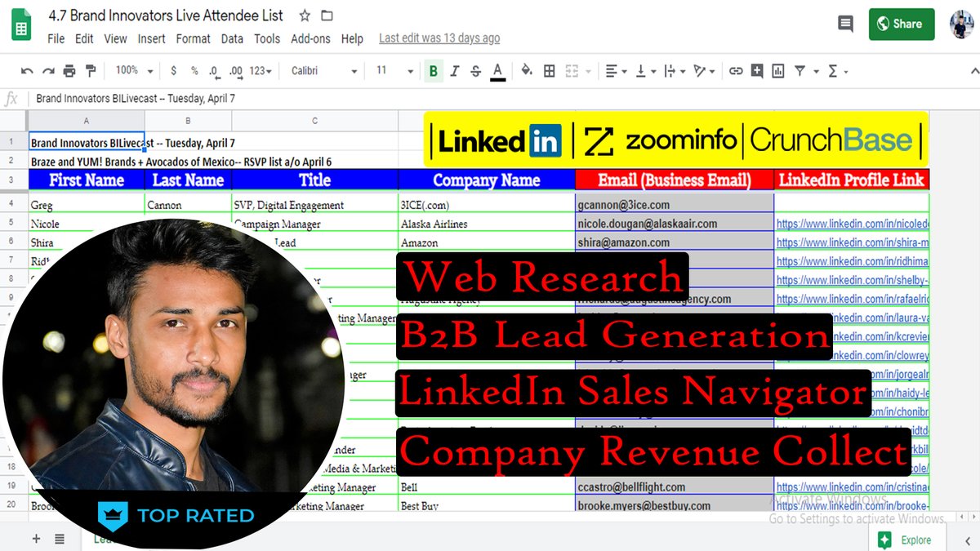Create a filter using funnel icon
The width and height of the screenshot is (980, 551).
(x=800, y=71)
